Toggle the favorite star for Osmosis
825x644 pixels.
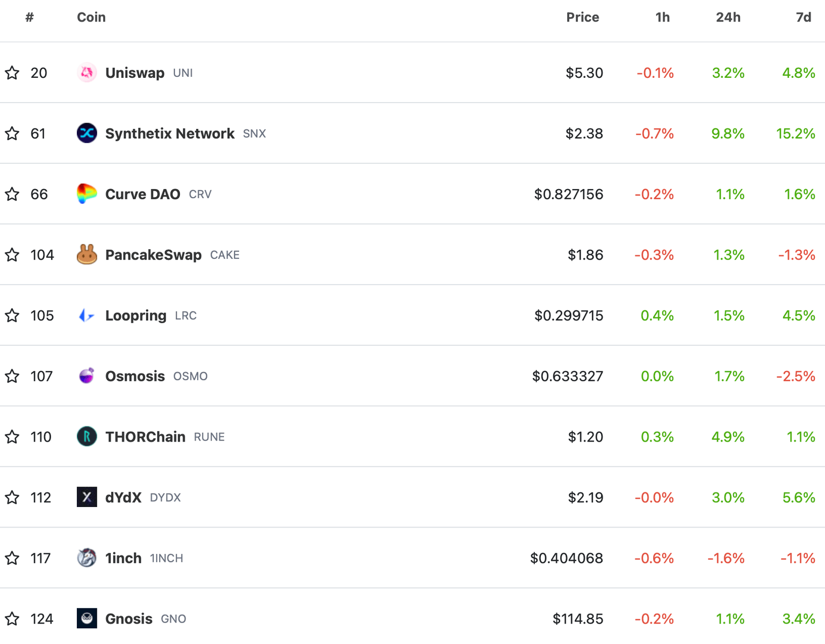point(12,376)
